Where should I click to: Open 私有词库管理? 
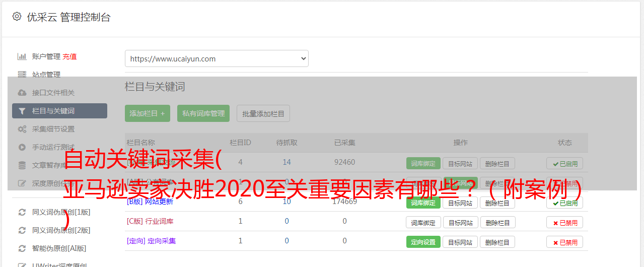[x=203, y=113]
